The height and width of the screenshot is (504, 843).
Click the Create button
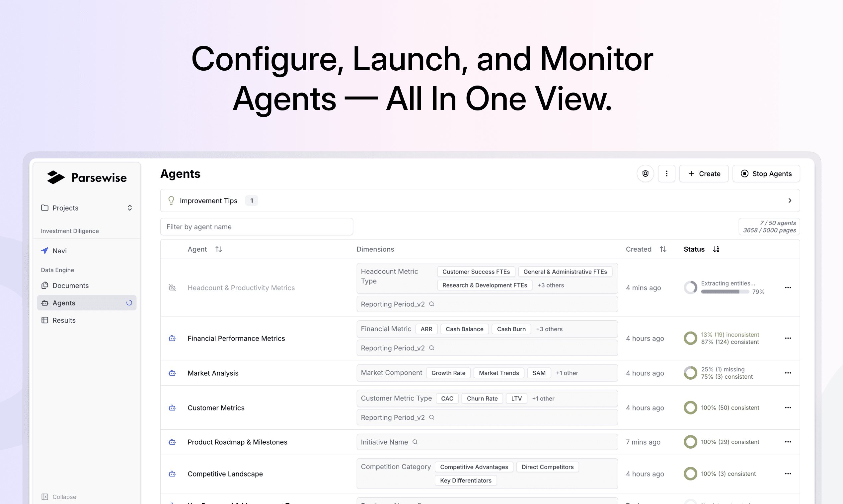click(704, 173)
